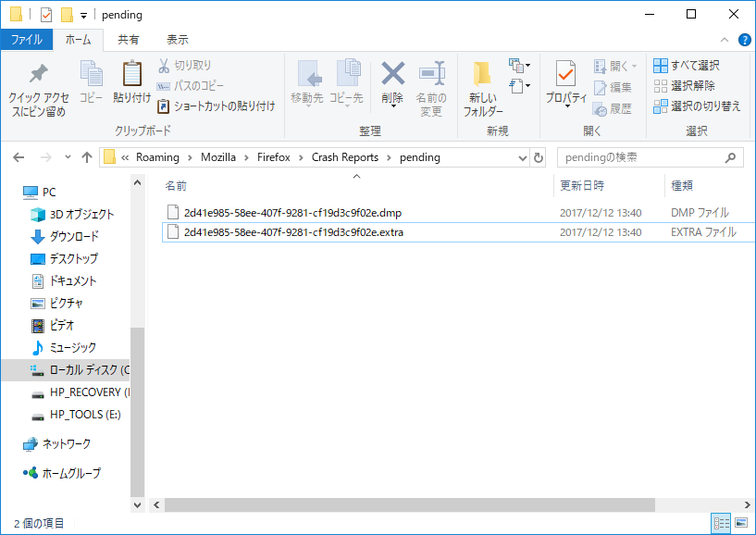Screen dimensions: 756x535
Task: Open the address bar history dropdown
Action: (522, 157)
